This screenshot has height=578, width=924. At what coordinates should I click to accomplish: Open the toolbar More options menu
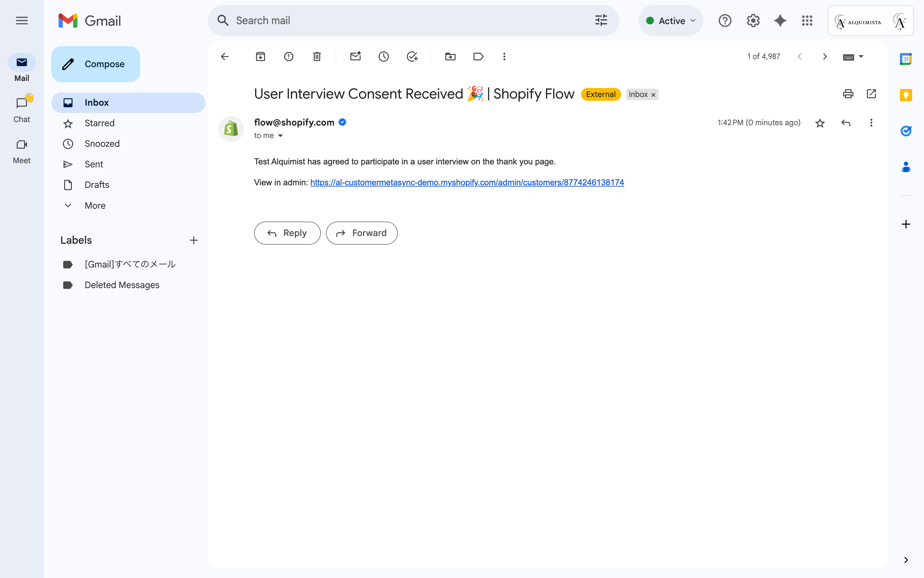click(504, 57)
